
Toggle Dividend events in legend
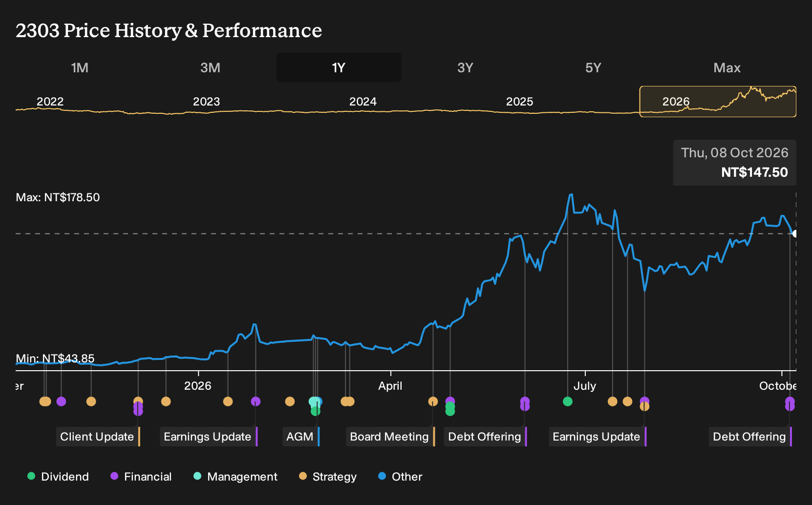click(58, 477)
